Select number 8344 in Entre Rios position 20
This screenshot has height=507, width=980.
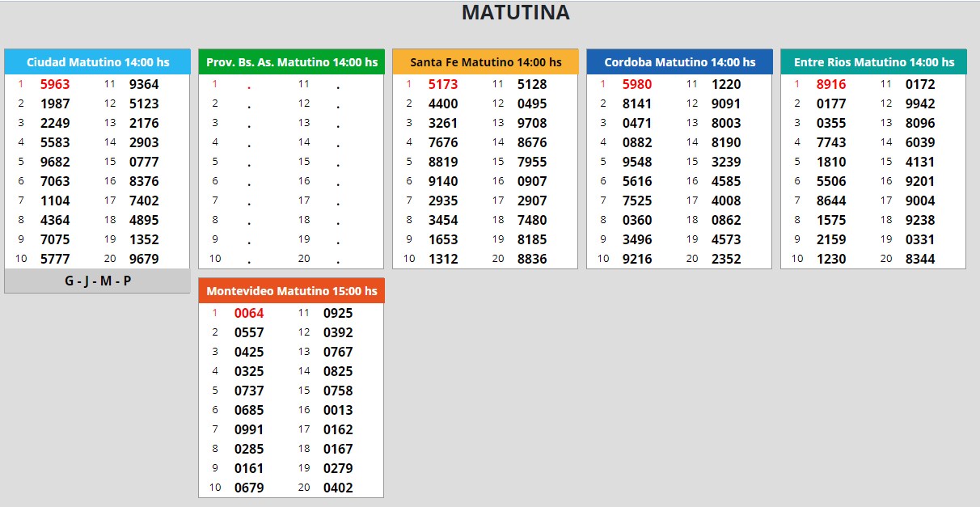point(920,259)
